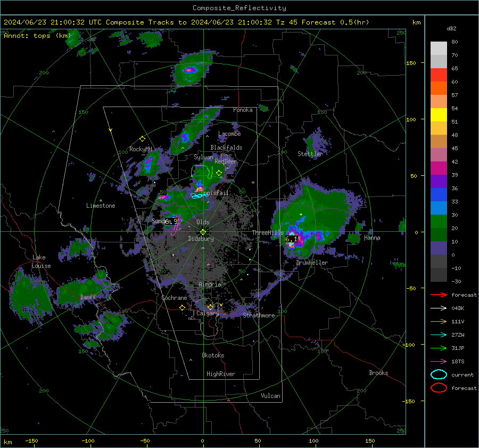Select the storm cell labeled 6.9

[171, 221]
